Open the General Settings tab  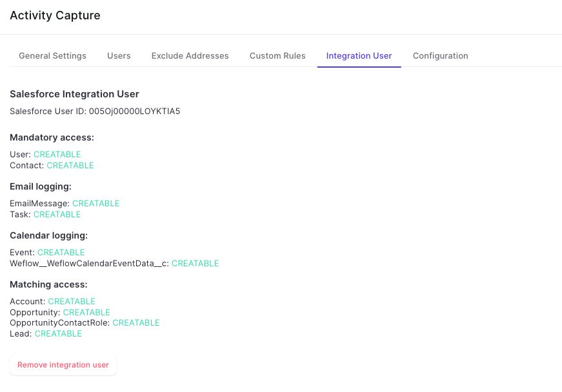(52, 56)
